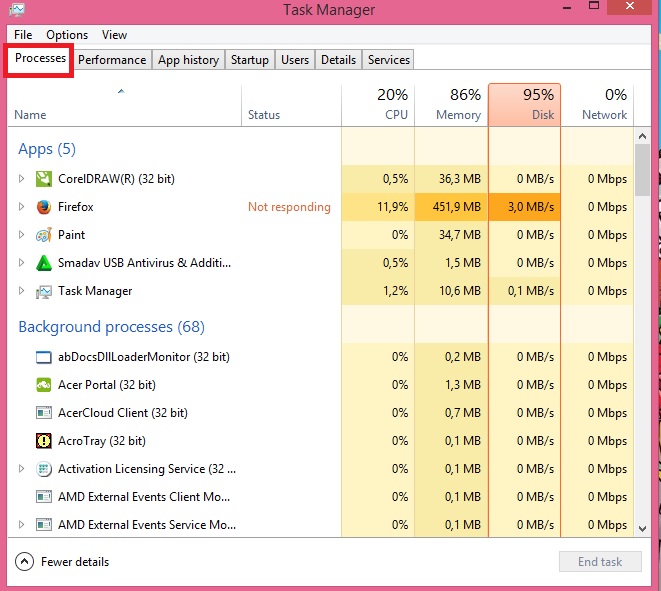Open the File menu
Screen dimensions: 661x591
point(23,35)
